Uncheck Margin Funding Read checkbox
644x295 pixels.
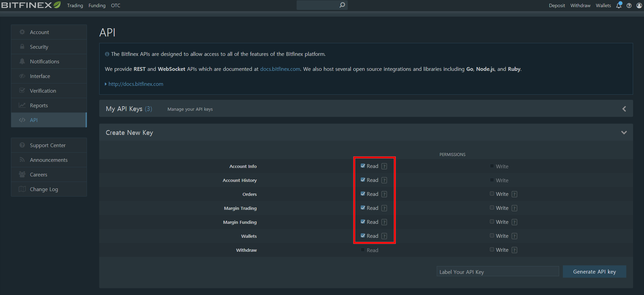coord(363,222)
